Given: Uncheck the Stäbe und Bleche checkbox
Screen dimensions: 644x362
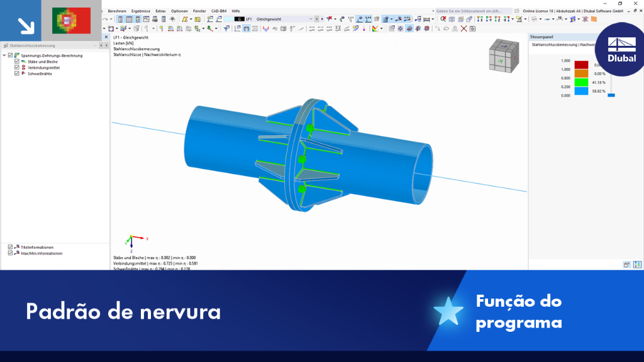Looking at the screenshot, I should point(17,61).
